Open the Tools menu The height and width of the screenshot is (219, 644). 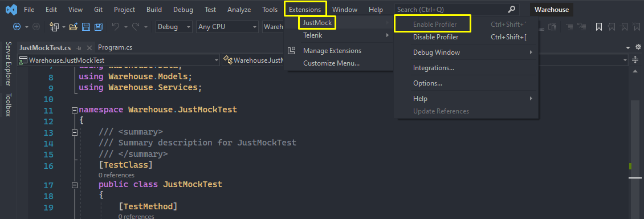pyautogui.click(x=270, y=10)
